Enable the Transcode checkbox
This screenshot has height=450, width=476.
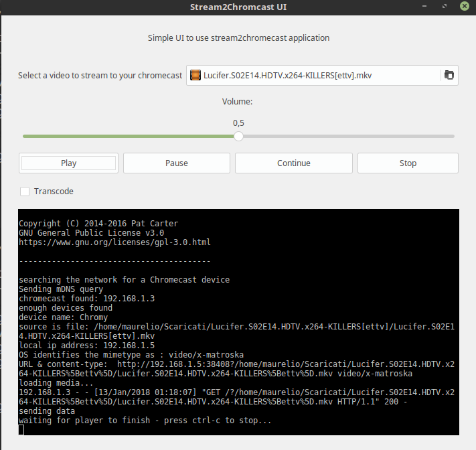point(25,192)
